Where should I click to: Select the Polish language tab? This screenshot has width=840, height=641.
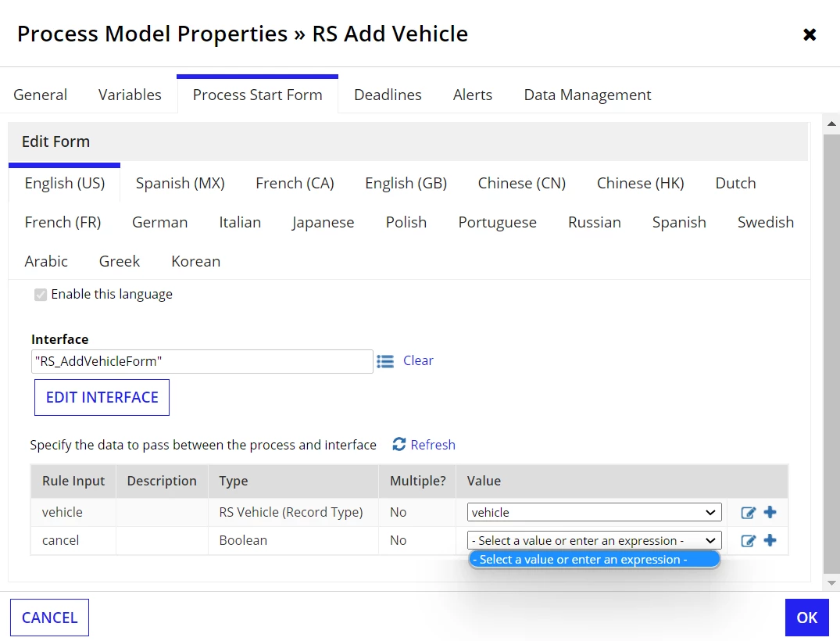tap(406, 223)
